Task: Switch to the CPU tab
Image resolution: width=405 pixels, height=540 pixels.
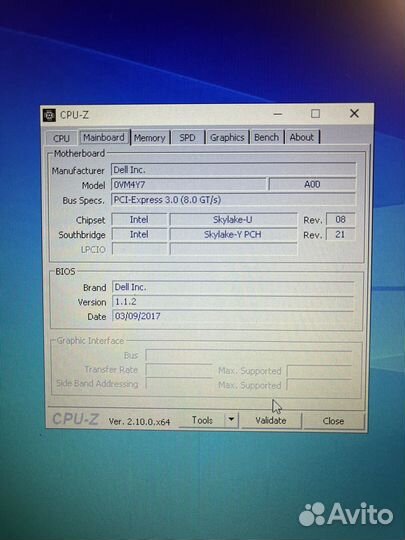Action: (x=61, y=138)
